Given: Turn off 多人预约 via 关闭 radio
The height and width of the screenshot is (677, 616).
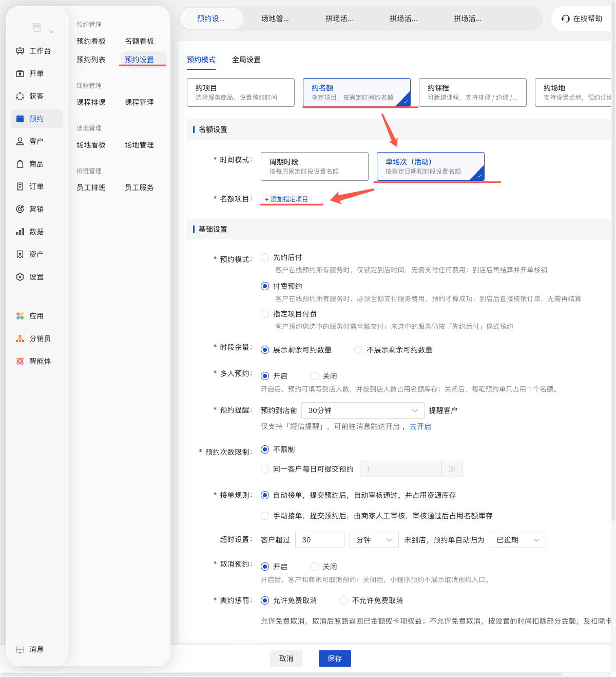Looking at the screenshot, I should point(315,376).
